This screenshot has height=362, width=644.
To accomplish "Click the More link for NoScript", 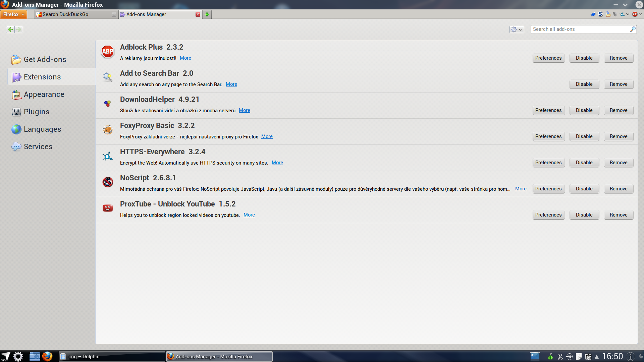I will [x=521, y=189].
